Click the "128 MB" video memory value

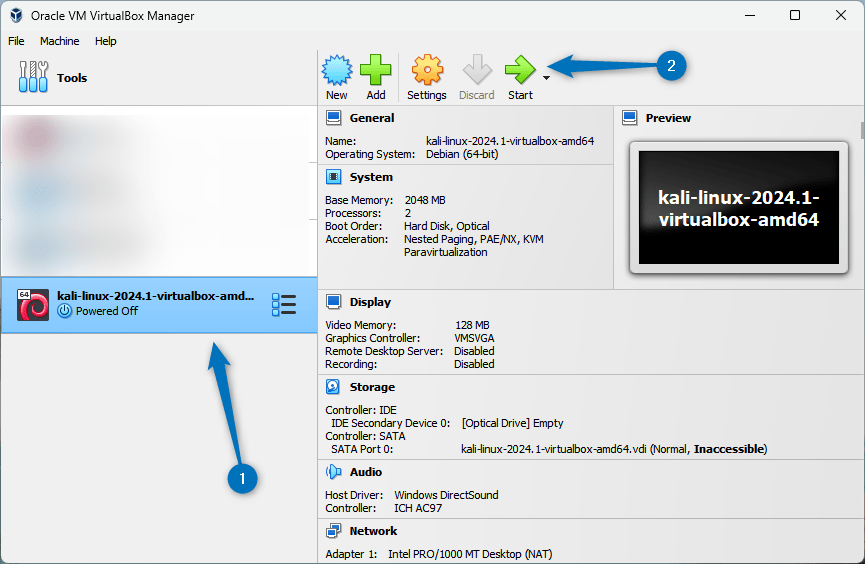[x=472, y=326]
